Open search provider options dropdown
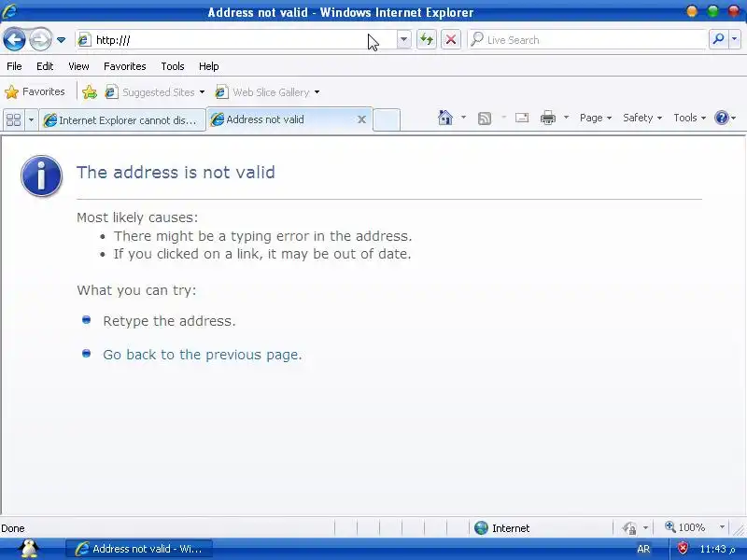This screenshot has width=747, height=560. (735, 40)
